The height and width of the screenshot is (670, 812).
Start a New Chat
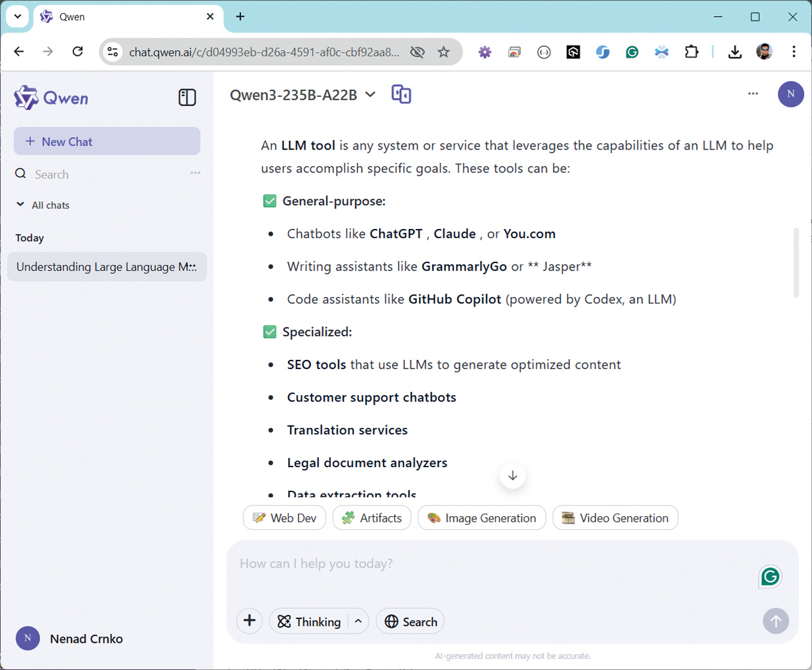coord(107,141)
